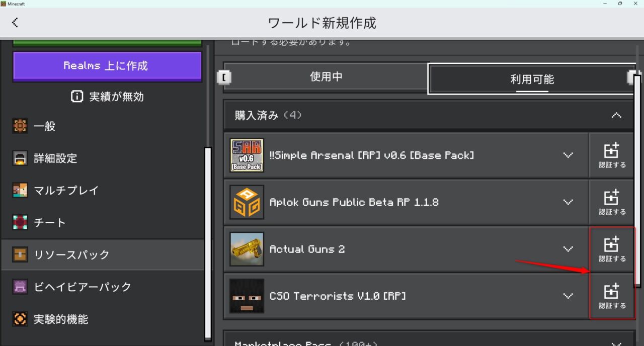Open 詳細設定 via its sidebar icon
Image resolution: width=644 pixels, height=346 pixels.
(20, 158)
